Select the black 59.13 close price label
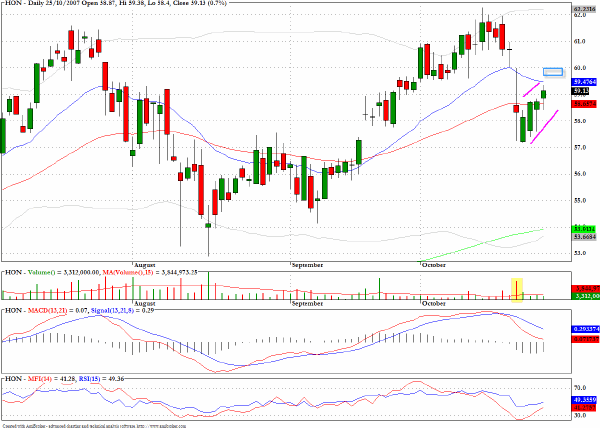This screenshot has height=428, width=600. pyautogui.click(x=580, y=91)
